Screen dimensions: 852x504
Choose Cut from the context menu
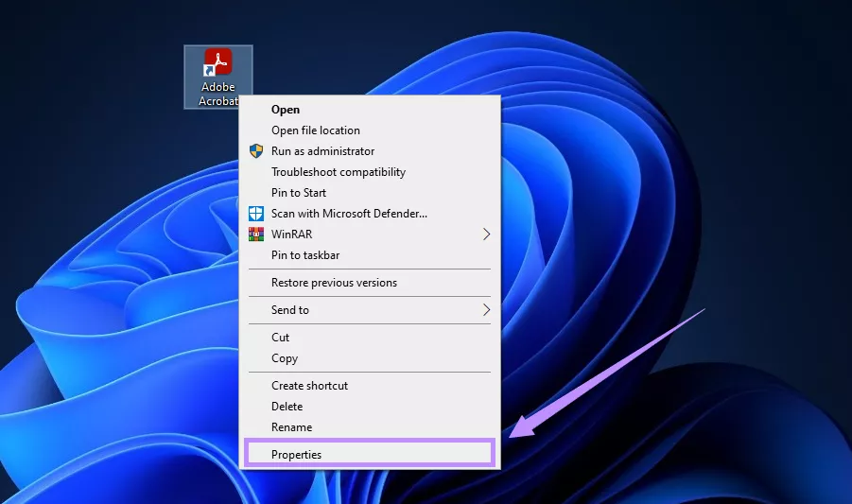coord(281,338)
